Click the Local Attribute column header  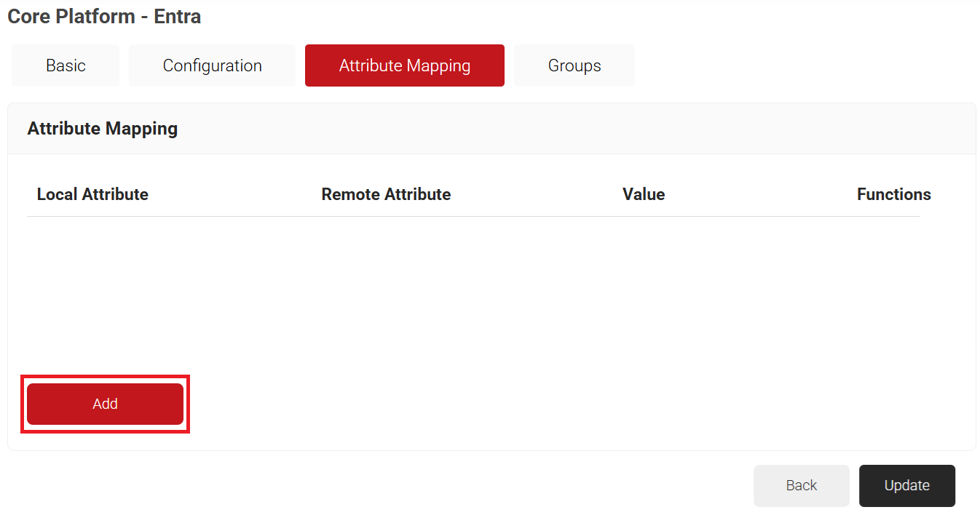[x=92, y=194]
